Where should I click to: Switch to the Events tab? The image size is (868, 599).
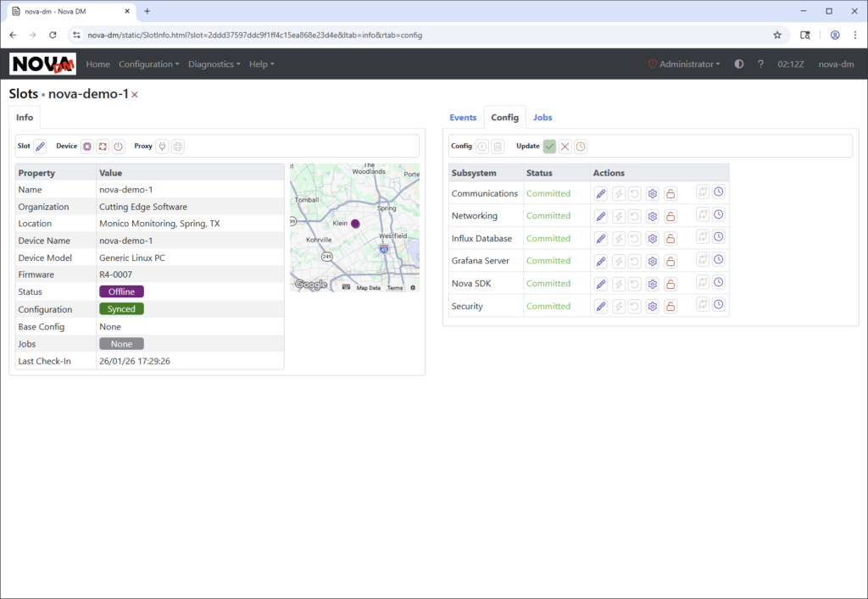[x=463, y=118]
